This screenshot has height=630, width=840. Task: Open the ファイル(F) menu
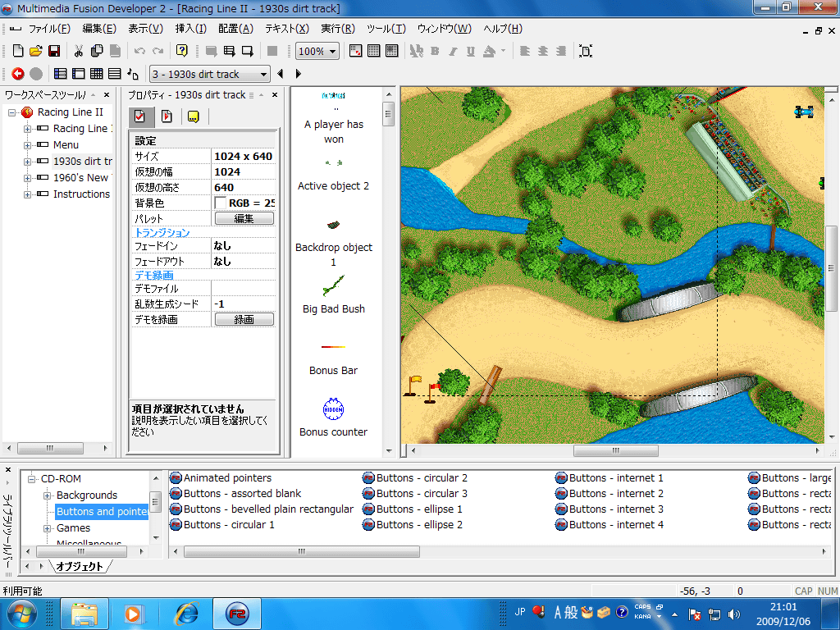point(49,29)
